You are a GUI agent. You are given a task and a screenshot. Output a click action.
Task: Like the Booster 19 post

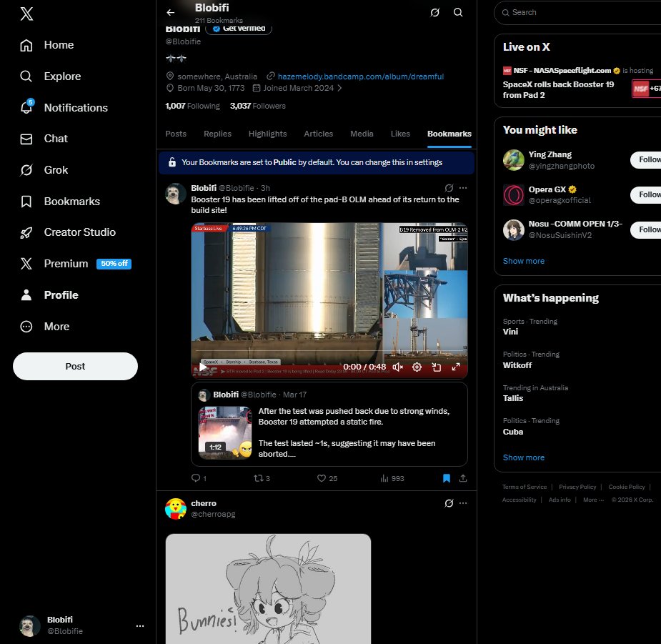click(x=327, y=478)
